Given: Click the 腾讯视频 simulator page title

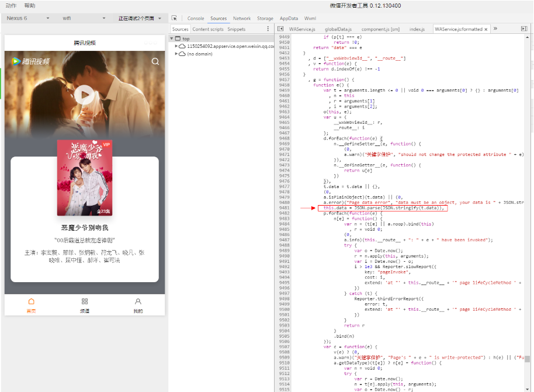Looking at the screenshot, I should tap(85, 43).
